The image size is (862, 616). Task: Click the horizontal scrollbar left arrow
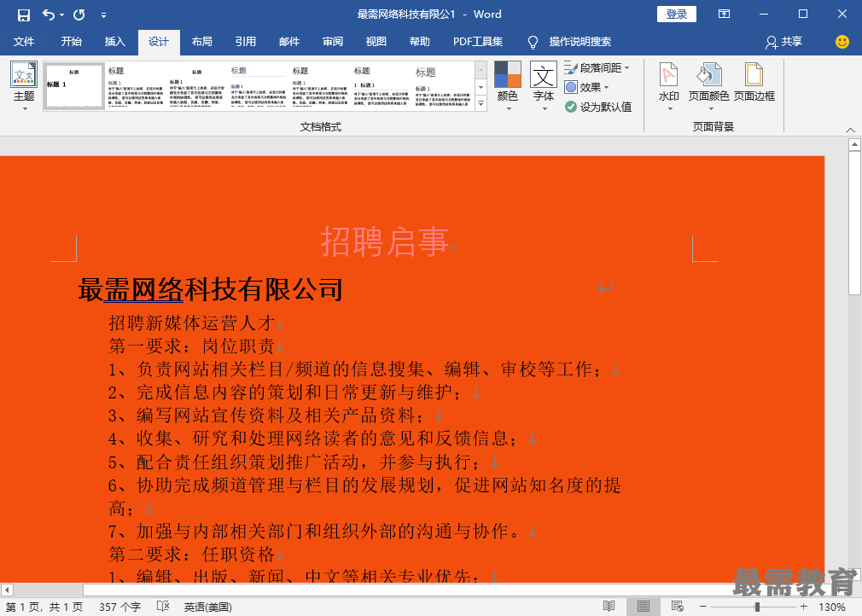pyautogui.click(x=7, y=590)
